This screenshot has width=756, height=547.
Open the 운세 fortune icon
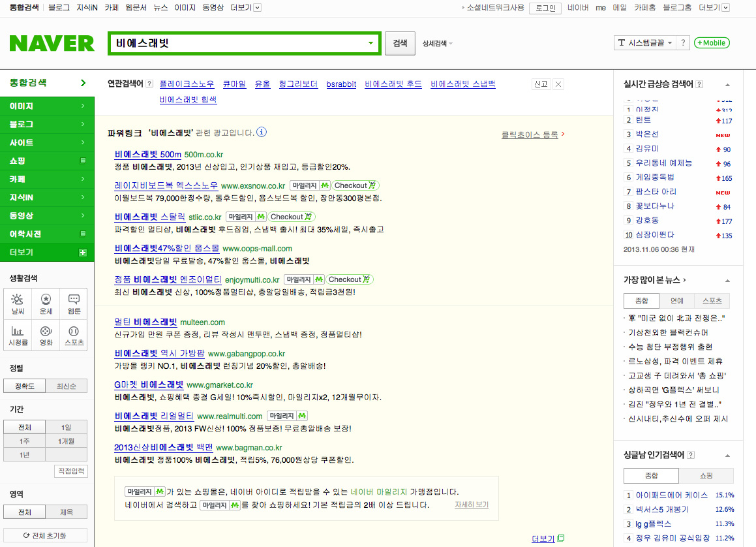[x=46, y=304]
